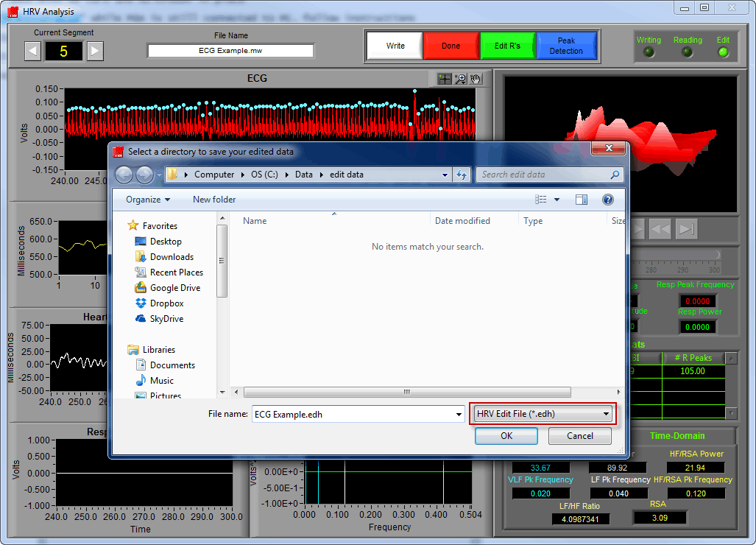Click the skip-to-end playback button under 3D plot

point(685,229)
